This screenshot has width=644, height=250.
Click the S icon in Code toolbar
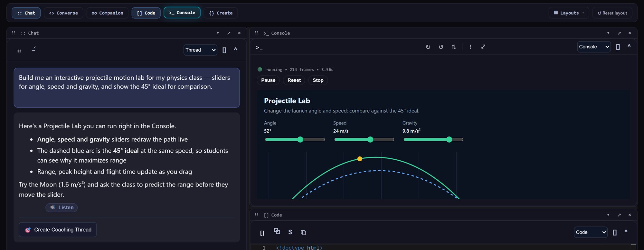tap(290, 232)
